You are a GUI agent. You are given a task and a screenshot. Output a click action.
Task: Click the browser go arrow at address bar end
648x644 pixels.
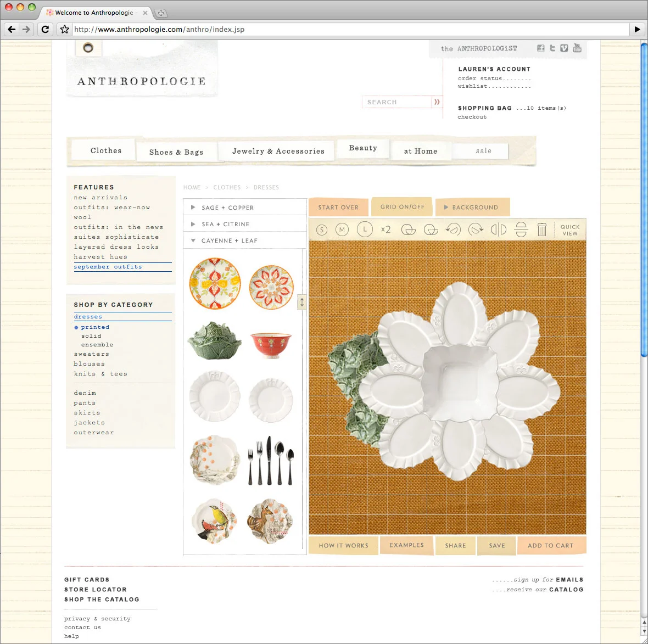pyautogui.click(x=637, y=29)
